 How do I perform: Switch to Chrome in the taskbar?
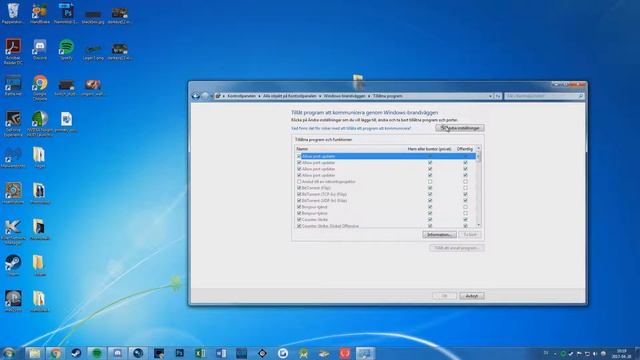click(55, 353)
